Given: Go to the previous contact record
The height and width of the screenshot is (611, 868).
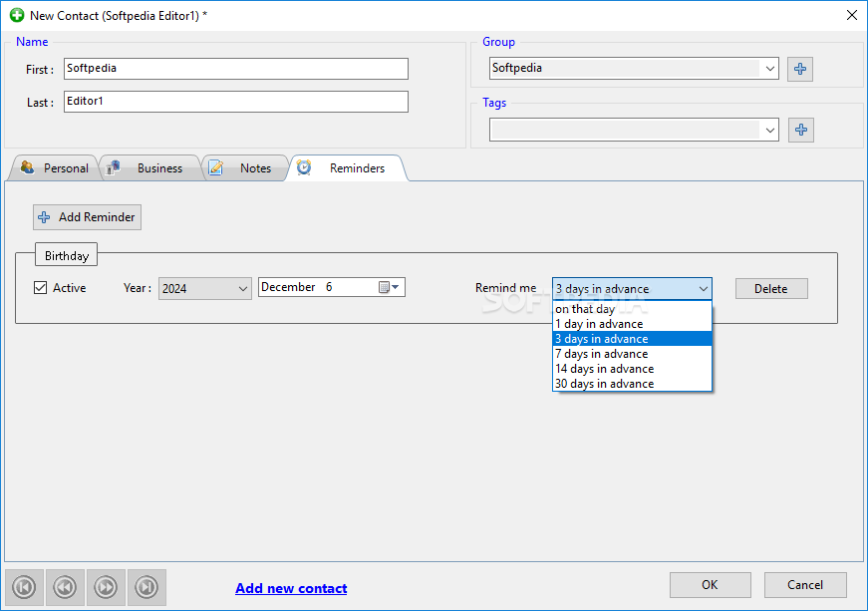Looking at the screenshot, I should pos(66,587).
